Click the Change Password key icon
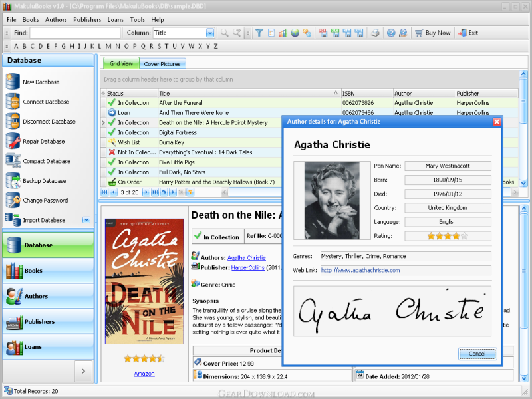The width and height of the screenshot is (532, 399). (x=13, y=200)
